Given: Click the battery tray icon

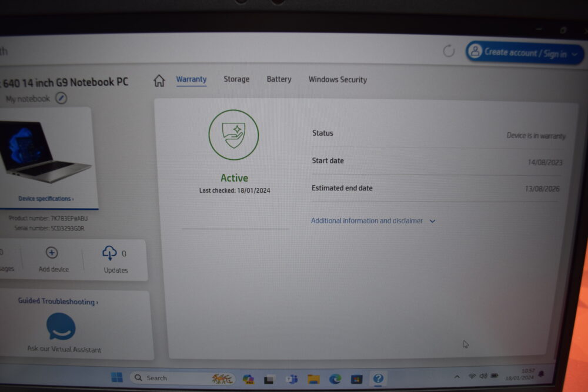Looking at the screenshot, I should [x=495, y=375].
